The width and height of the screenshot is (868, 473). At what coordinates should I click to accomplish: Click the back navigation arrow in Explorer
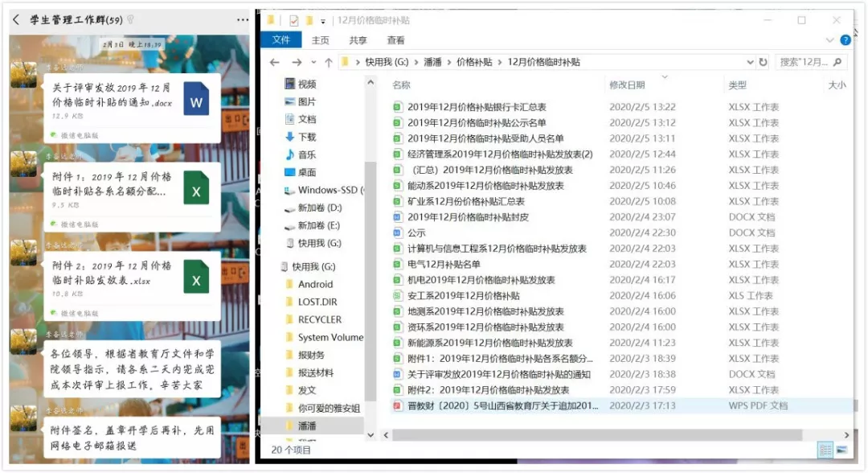click(x=275, y=62)
